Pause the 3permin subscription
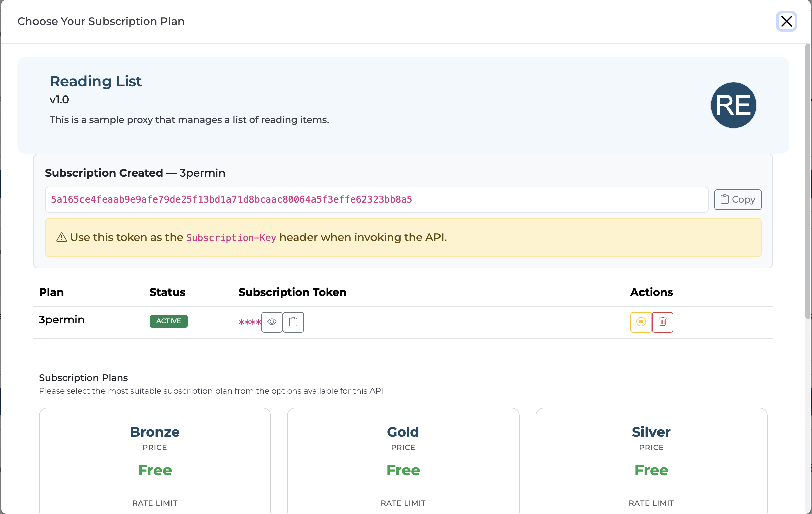Screen dimensions: 812x514 (641, 322)
